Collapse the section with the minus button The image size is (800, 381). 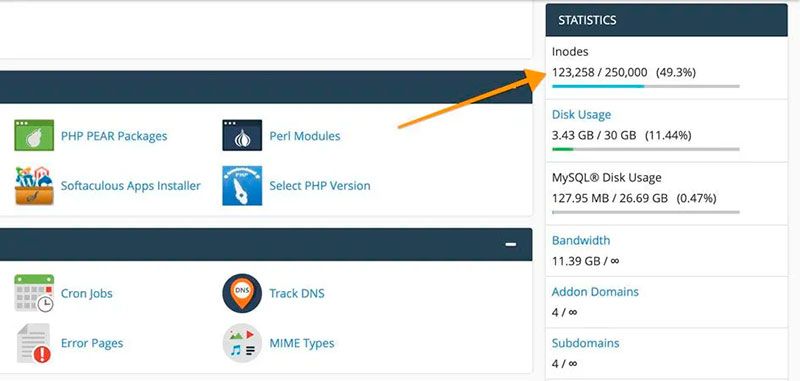511,244
